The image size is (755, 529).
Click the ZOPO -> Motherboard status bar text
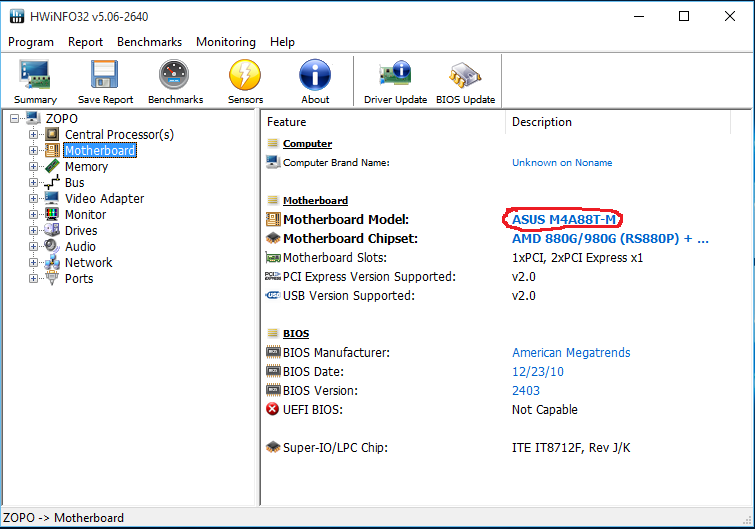(x=64, y=518)
